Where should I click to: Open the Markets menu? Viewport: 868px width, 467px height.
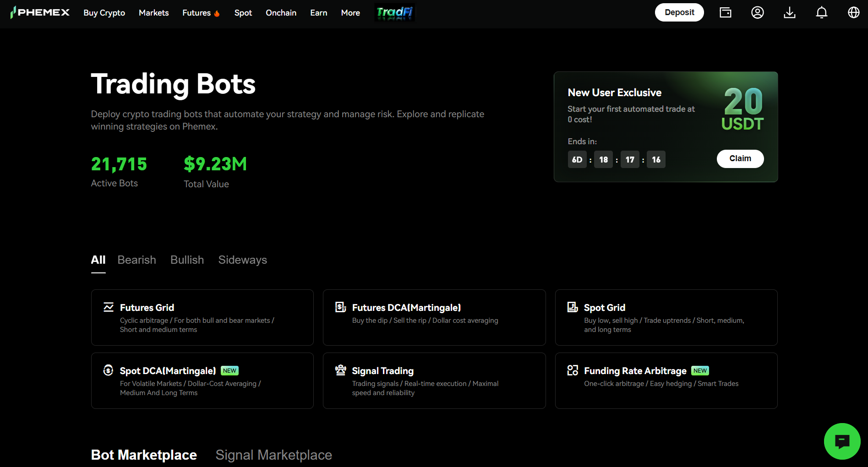click(154, 13)
